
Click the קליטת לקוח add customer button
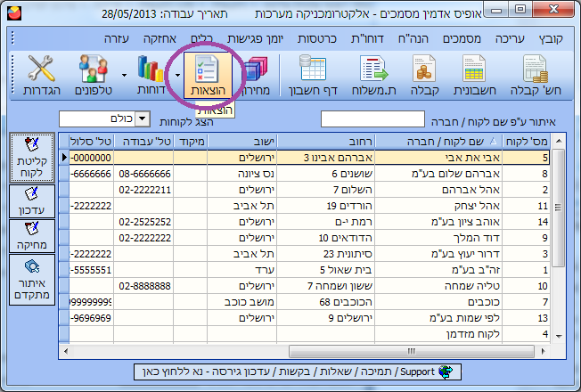32,158
